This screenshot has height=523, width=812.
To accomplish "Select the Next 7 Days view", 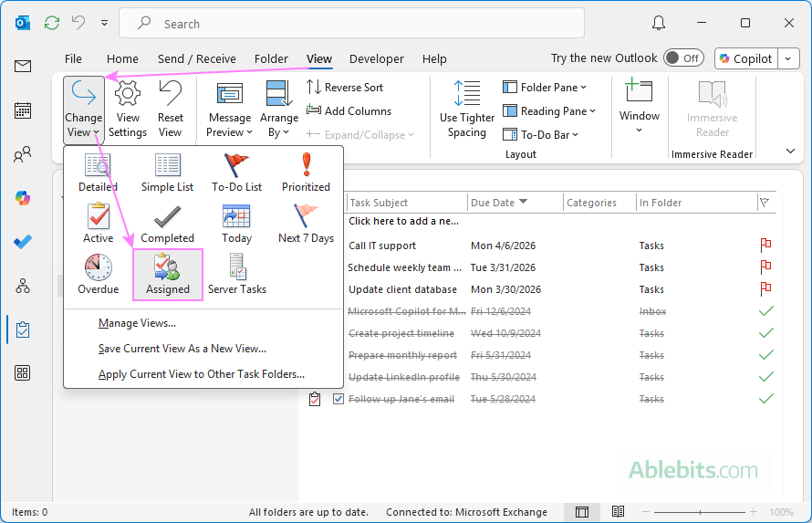I will point(306,224).
